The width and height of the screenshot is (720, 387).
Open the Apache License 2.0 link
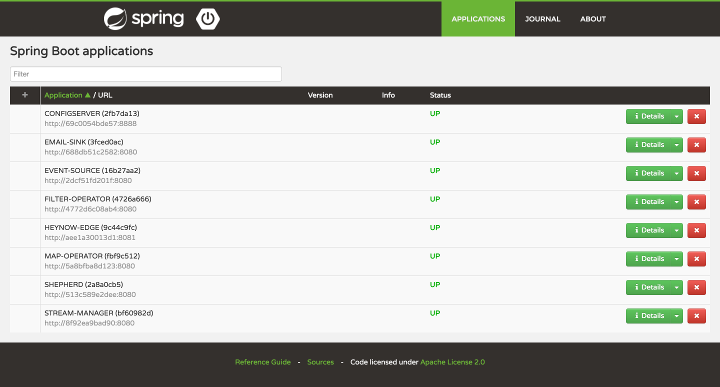point(452,362)
